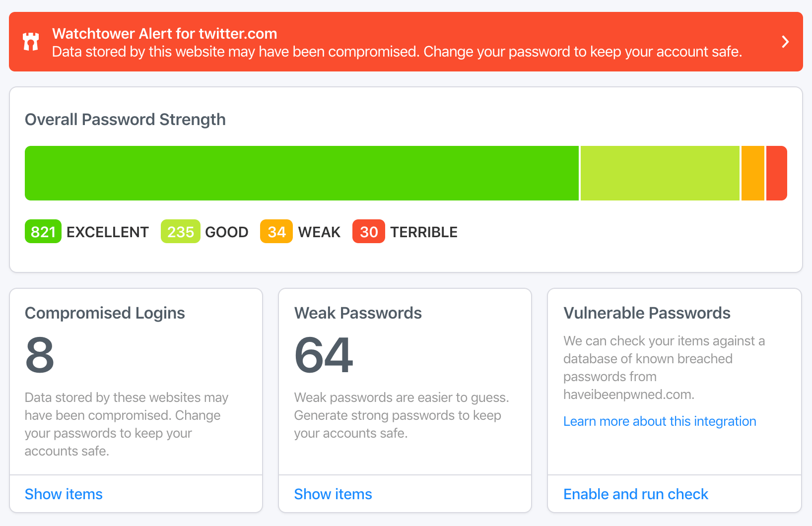
Task: Click the Weak Passwords count 64
Action: click(x=324, y=355)
